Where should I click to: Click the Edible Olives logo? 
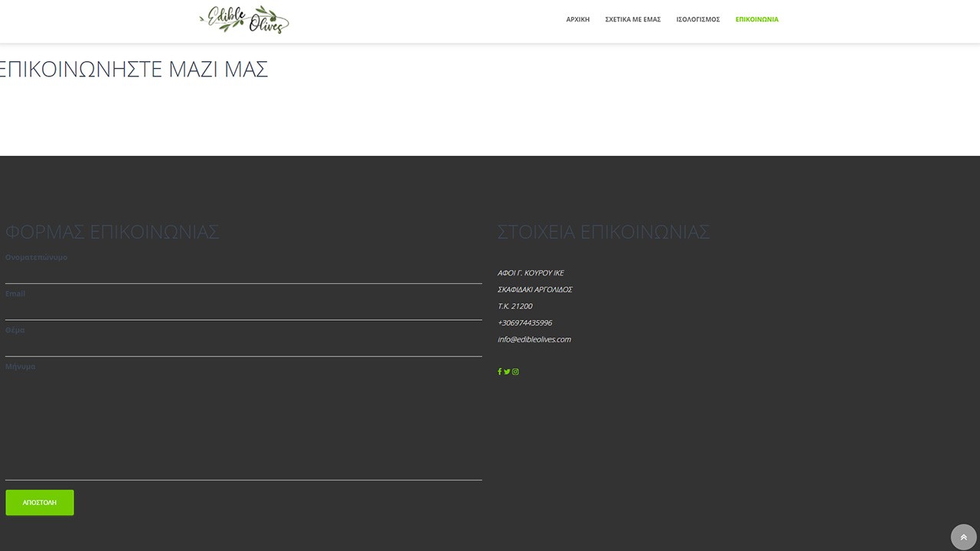pyautogui.click(x=244, y=20)
